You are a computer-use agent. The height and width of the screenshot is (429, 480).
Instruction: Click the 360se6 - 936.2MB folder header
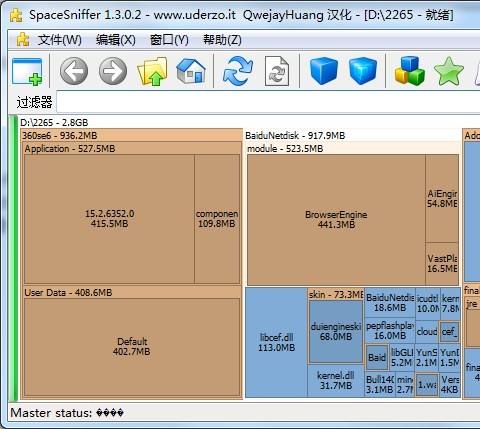tap(131, 135)
